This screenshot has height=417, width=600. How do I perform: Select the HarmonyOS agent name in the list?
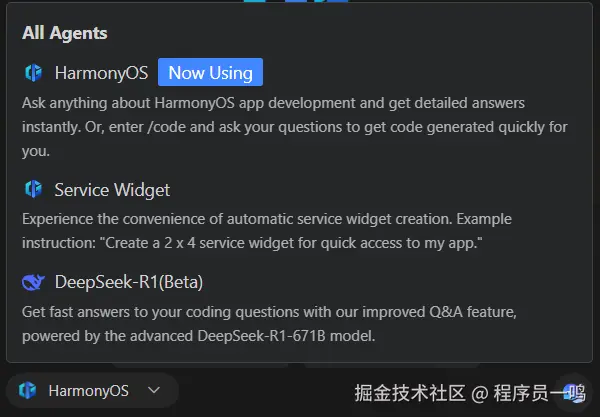coord(101,73)
